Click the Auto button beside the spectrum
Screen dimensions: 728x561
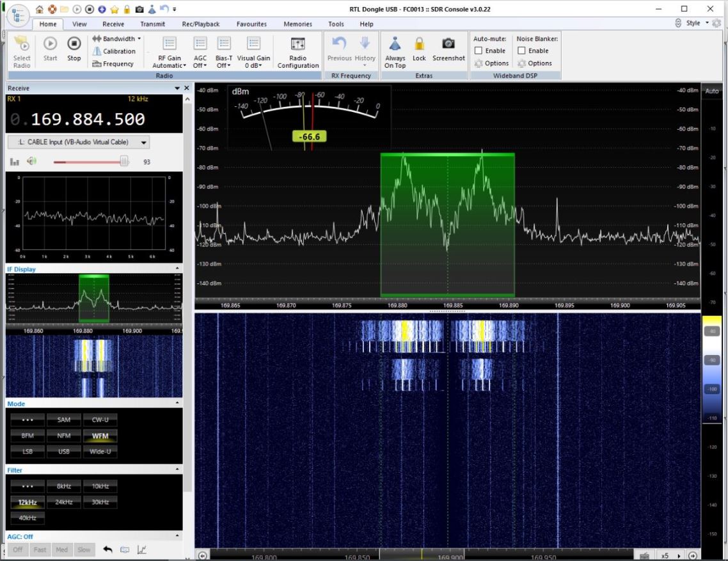pos(712,91)
